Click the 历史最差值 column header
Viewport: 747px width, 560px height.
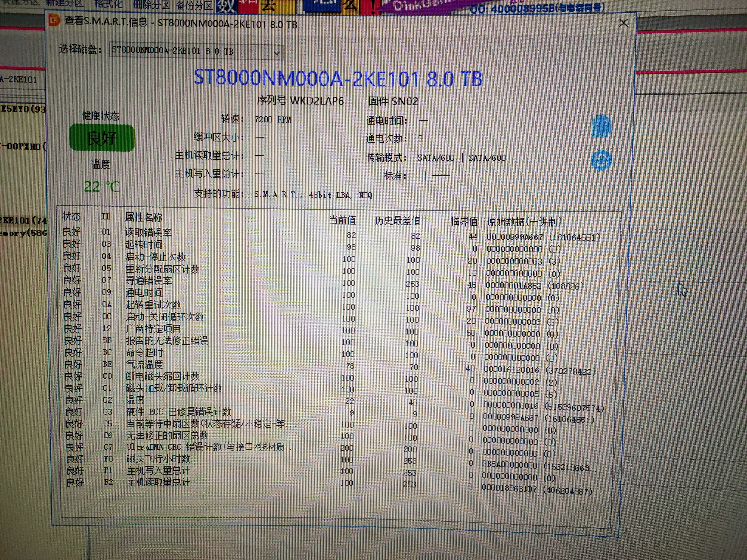[397, 221]
